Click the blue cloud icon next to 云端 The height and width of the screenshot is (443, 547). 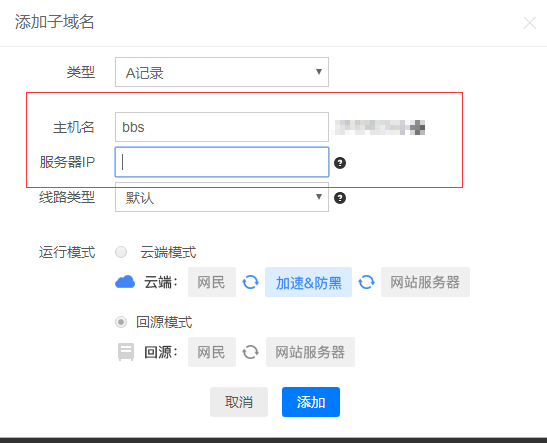pos(125,282)
